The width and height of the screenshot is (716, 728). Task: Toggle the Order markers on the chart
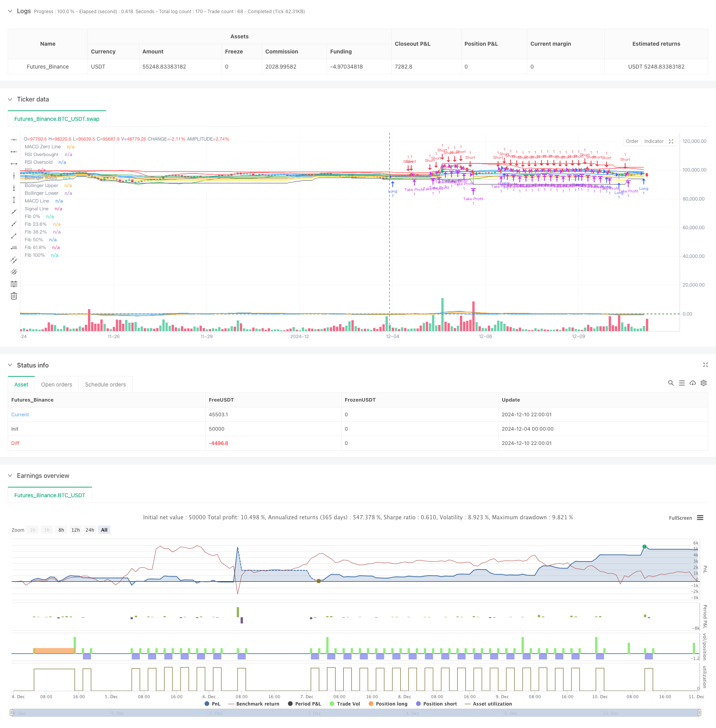click(632, 141)
